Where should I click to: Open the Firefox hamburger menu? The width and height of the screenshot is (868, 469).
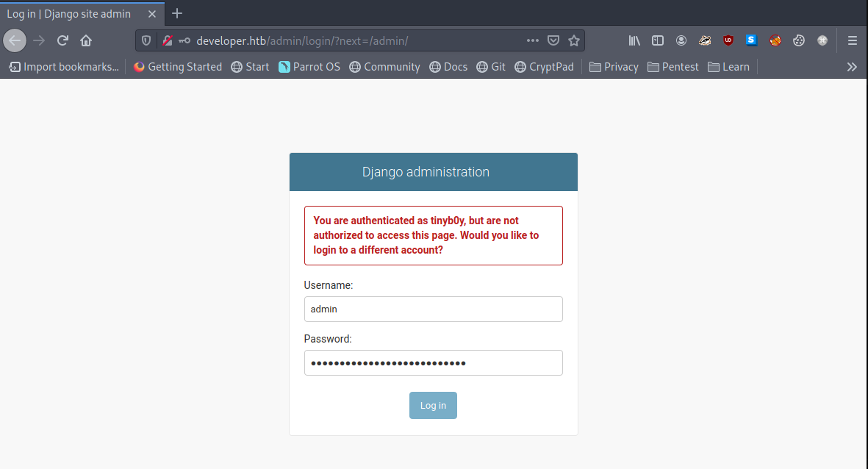coord(853,40)
